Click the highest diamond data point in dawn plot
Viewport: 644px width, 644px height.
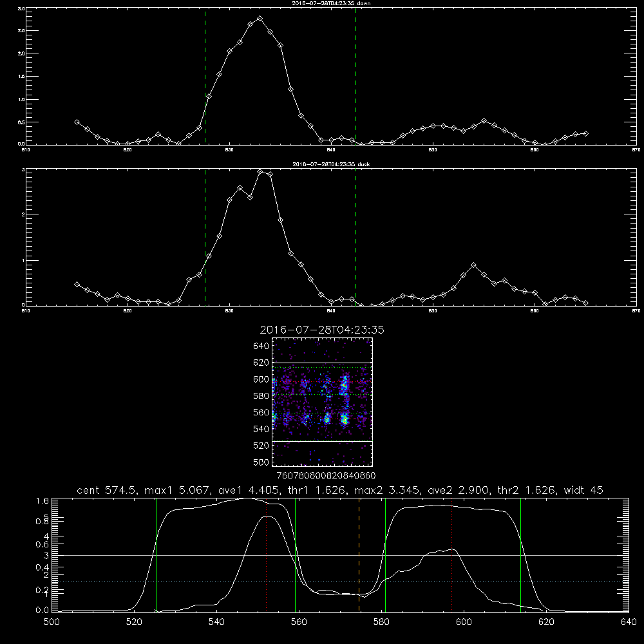pyautogui.click(x=260, y=19)
